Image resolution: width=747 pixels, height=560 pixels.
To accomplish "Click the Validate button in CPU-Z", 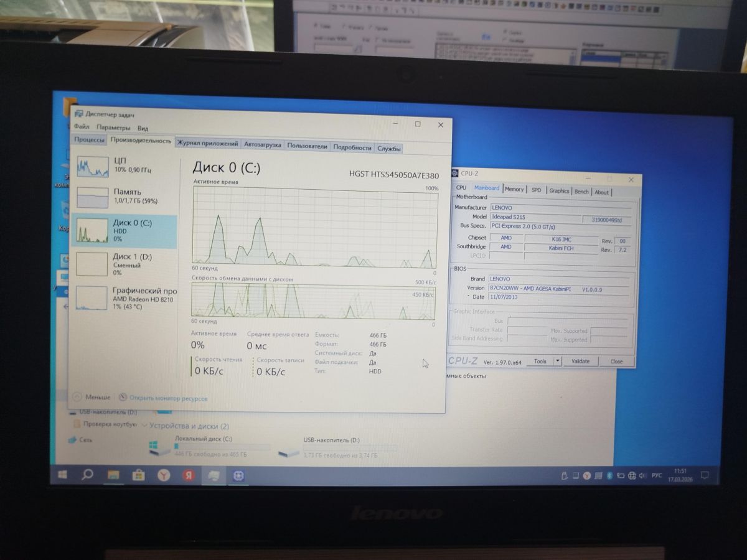I will pyautogui.click(x=580, y=362).
